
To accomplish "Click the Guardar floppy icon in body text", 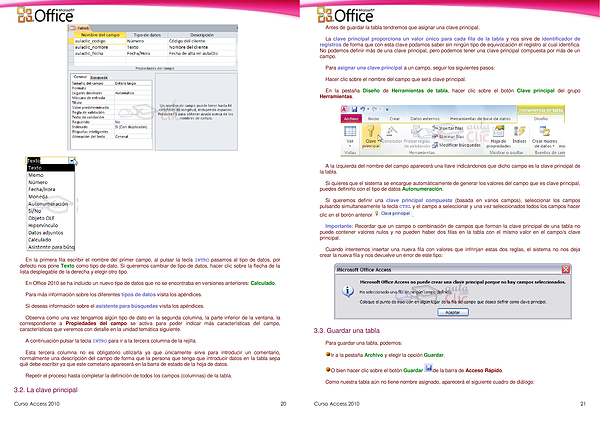I will point(429,369).
